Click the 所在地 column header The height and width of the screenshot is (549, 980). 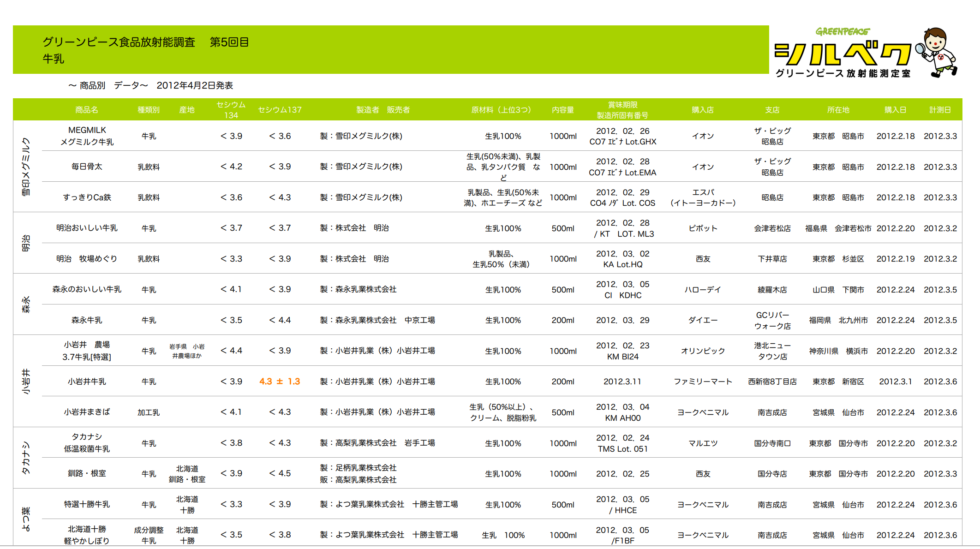(838, 110)
